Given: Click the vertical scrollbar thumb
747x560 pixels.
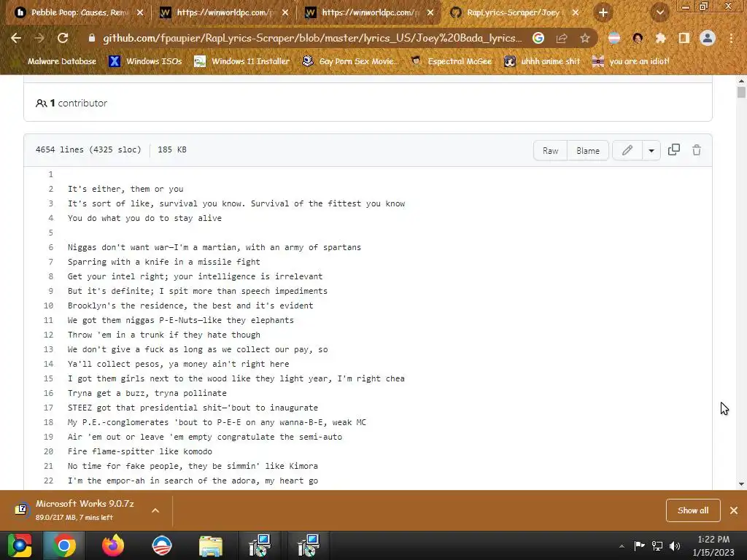Looking at the screenshot, I should click(741, 92).
